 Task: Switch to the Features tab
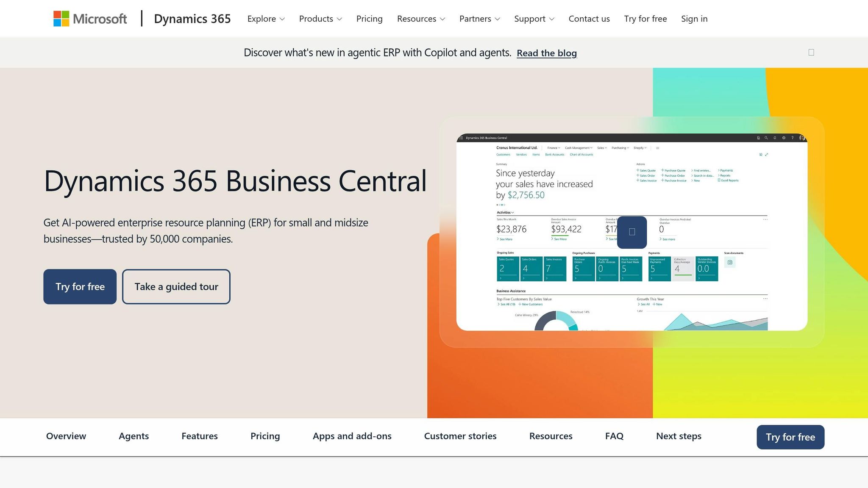[200, 436]
